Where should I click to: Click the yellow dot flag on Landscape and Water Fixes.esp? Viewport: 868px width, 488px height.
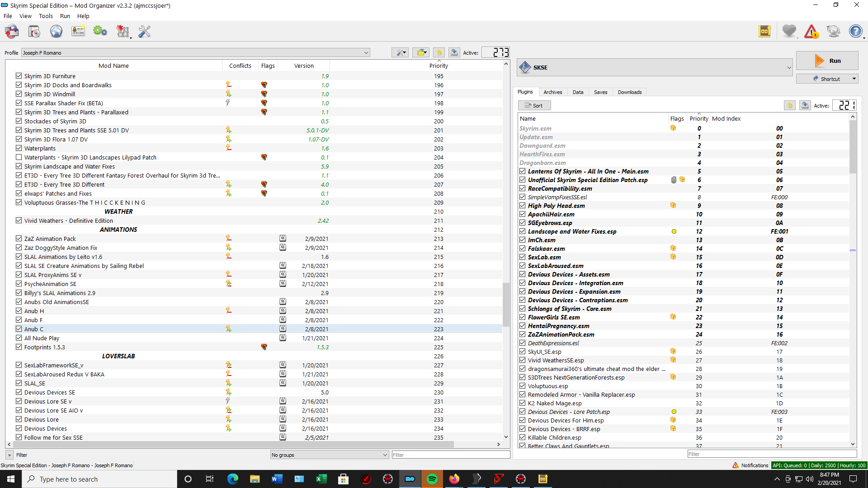674,231
